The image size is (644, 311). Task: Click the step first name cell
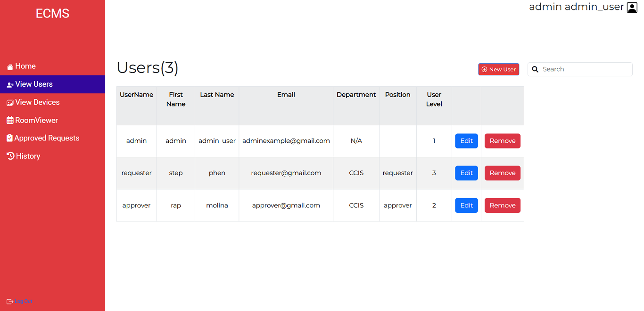176,173
